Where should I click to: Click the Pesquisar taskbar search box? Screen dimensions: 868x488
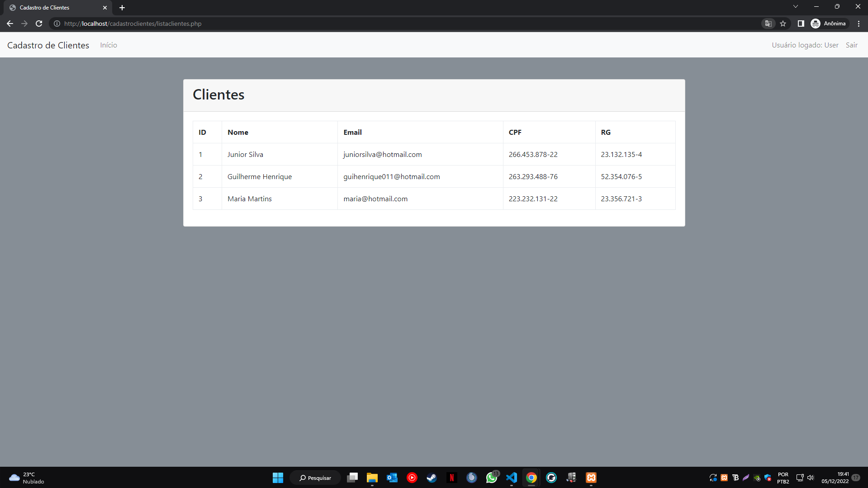315,478
